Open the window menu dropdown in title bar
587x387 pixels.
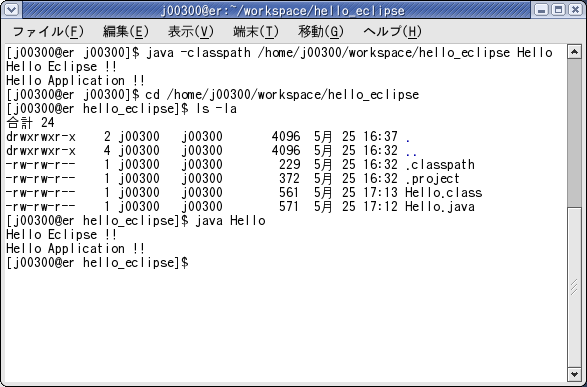[x=11, y=9]
